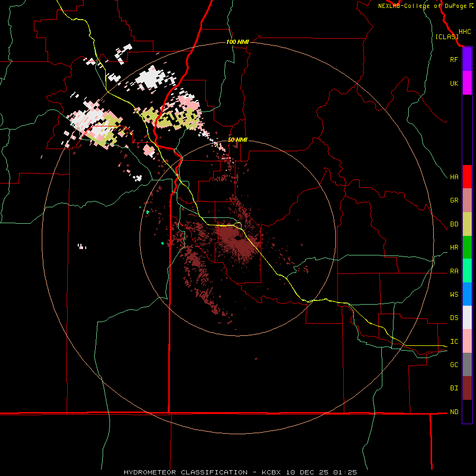Click the BD legend label
Image resolution: width=476 pixels, height=476 pixels.
pos(454,224)
